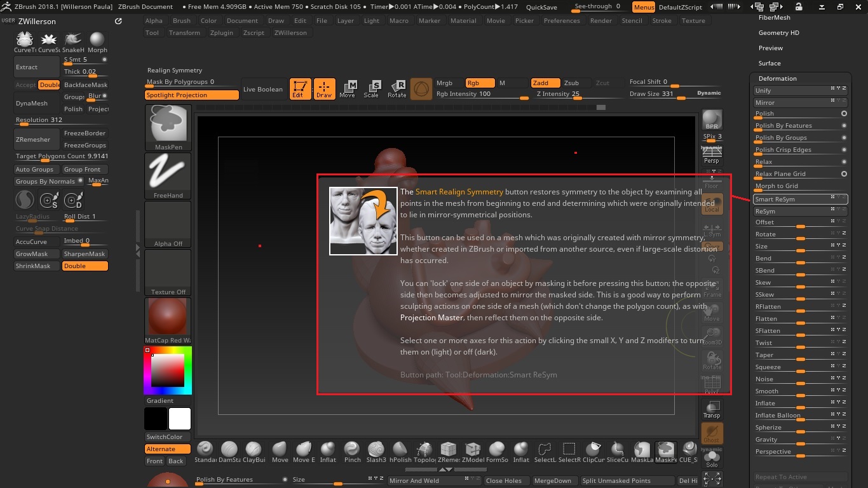Viewport: 868px width, 488px height.
Task: Toggle Ghost transparency mode
Action: pos(712,434)
